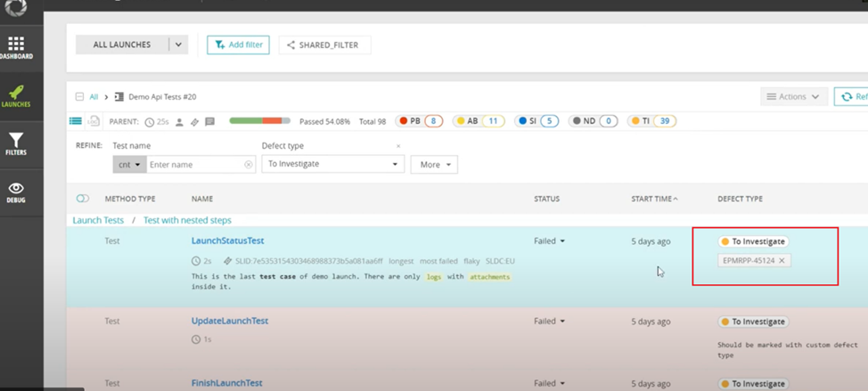Viewport: 868px width, 391px height.
Task: Expand the More refine dropdown
Action: click(434, 165)
